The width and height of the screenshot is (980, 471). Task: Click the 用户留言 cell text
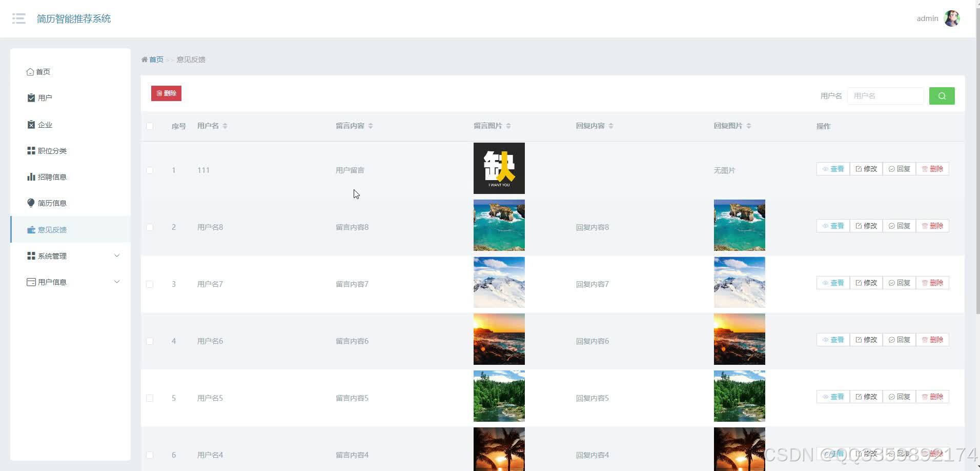tap(350, 170)
